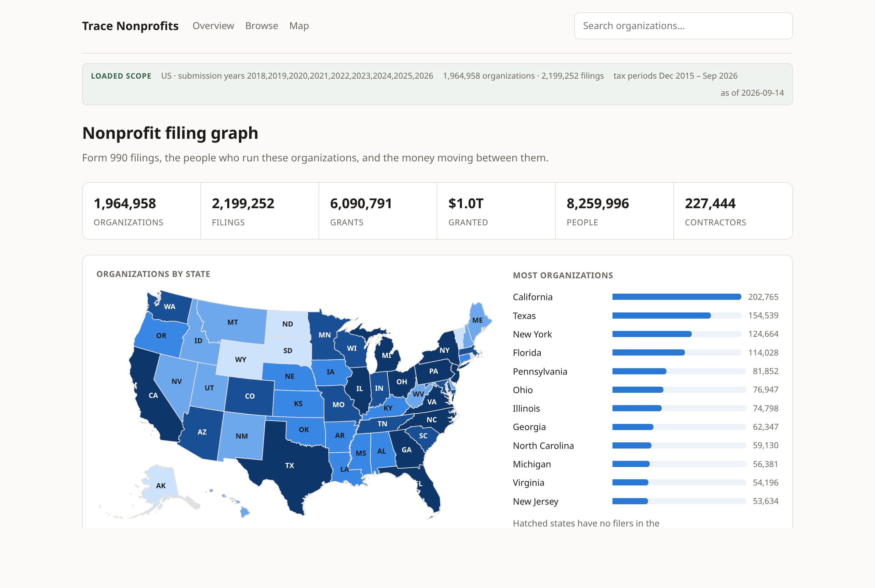Viewport: 875px width, 588px height.
Task: Pick Montana (MT) on the map
Action: click(232, 322)
